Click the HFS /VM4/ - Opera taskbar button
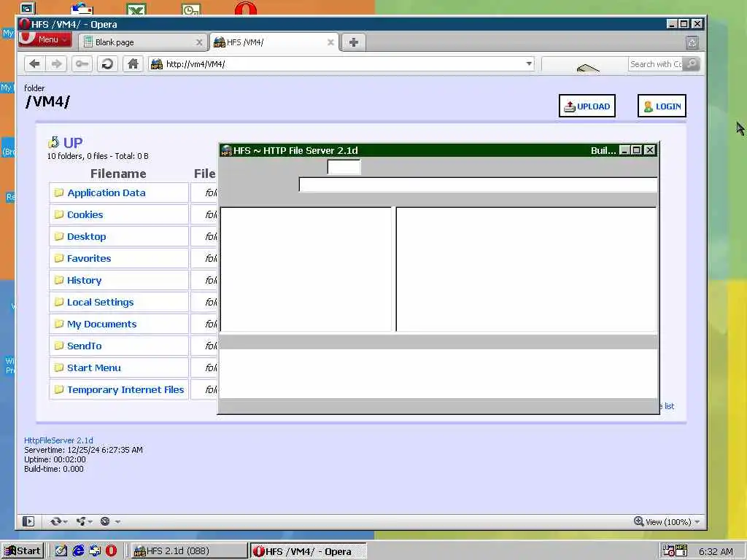This screenshot has width=747, height=560. pyautogui.click(x=308, y=551)
